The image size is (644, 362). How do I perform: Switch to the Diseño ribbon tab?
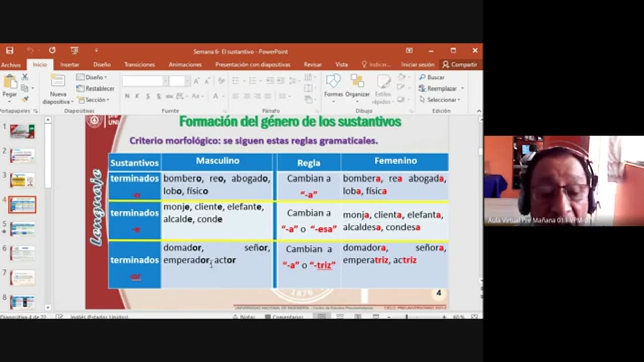point(102,65)
